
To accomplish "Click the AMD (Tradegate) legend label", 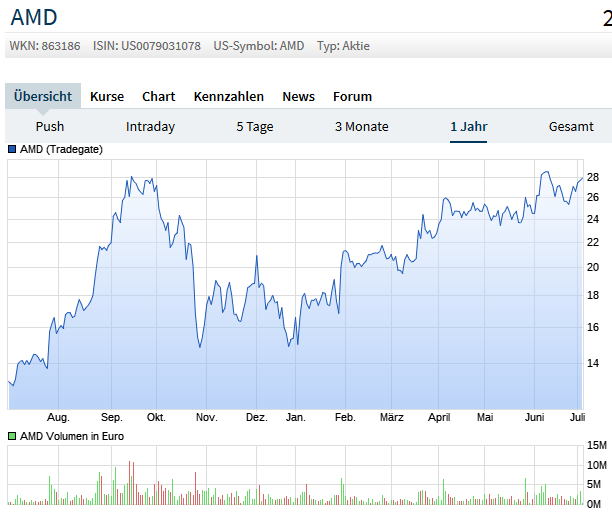I will point(61,149).
